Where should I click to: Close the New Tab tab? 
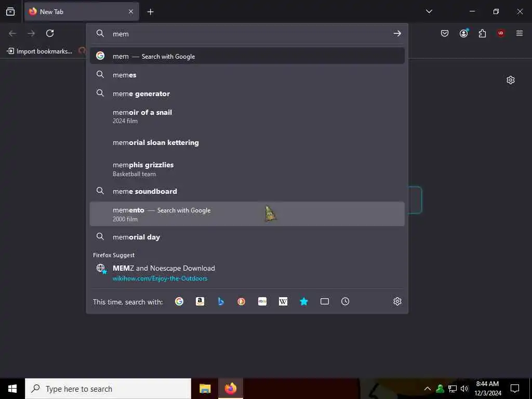[131, 11]
